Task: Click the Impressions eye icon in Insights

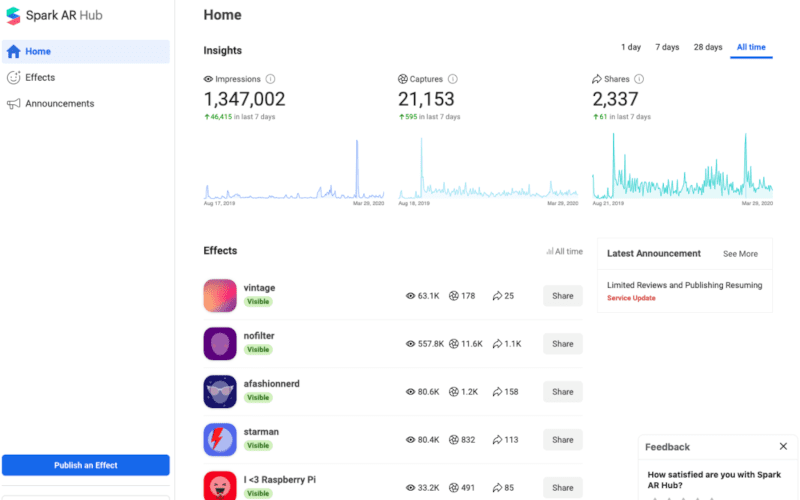Action: pos(208,79)
